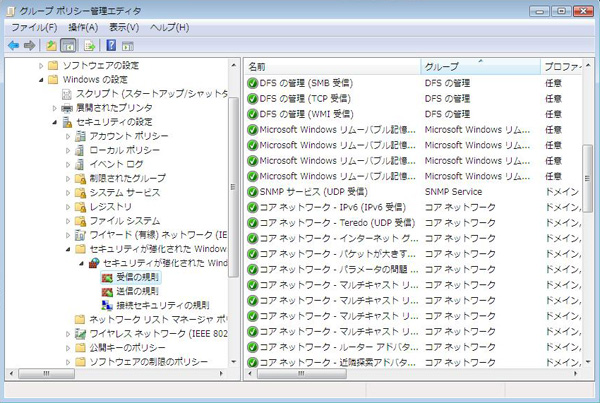Expand the 展開されたプリンタ node

pyautogui.click(x=54, y=108)
